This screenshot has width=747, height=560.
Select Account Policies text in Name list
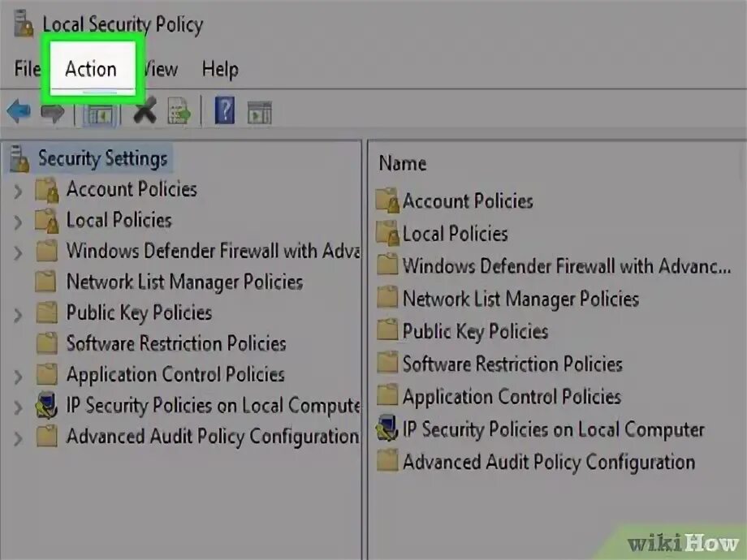[x=468, y=201]
